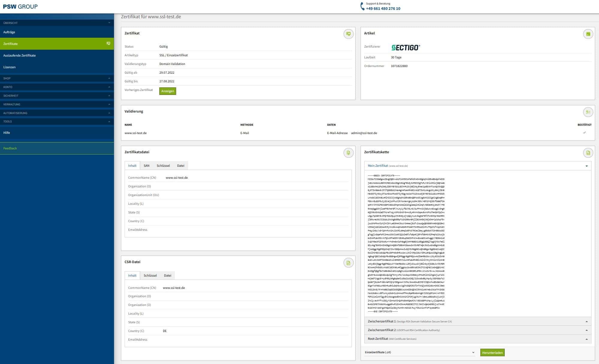Open Auslaufende Zertifikate in sidebar

click(x=19, y=55)
